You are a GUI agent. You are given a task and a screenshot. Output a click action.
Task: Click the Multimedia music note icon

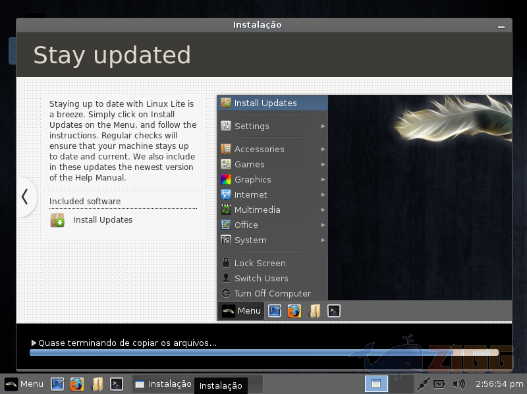(226, 209)
